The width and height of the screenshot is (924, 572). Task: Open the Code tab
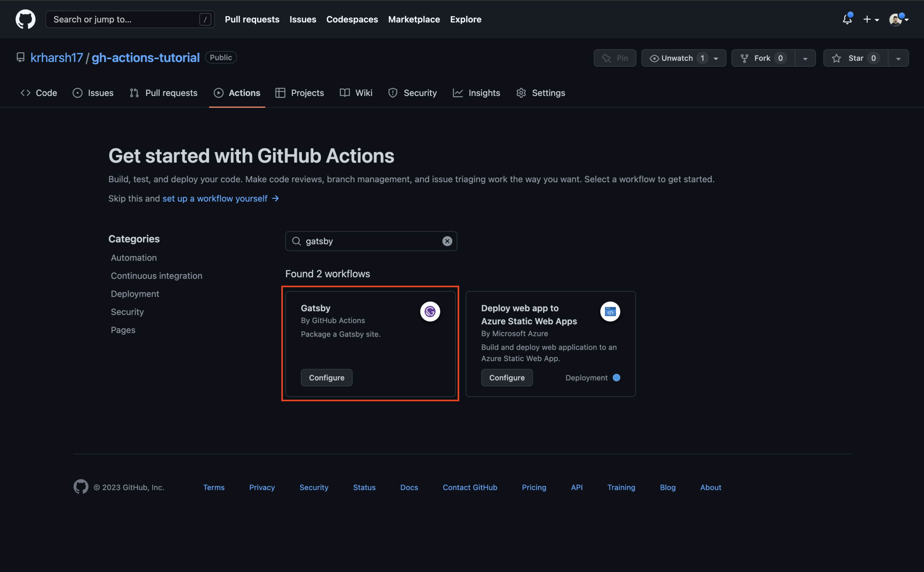pos(39,93)
